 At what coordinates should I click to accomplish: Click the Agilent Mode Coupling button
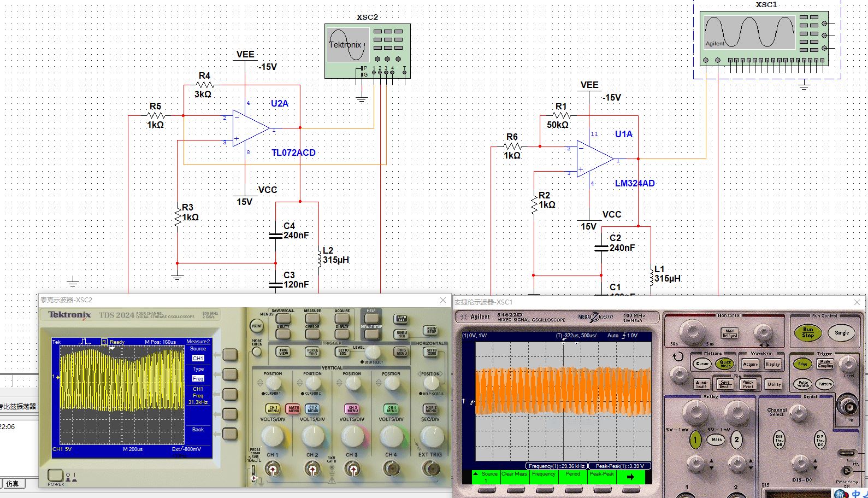[825, 364]
